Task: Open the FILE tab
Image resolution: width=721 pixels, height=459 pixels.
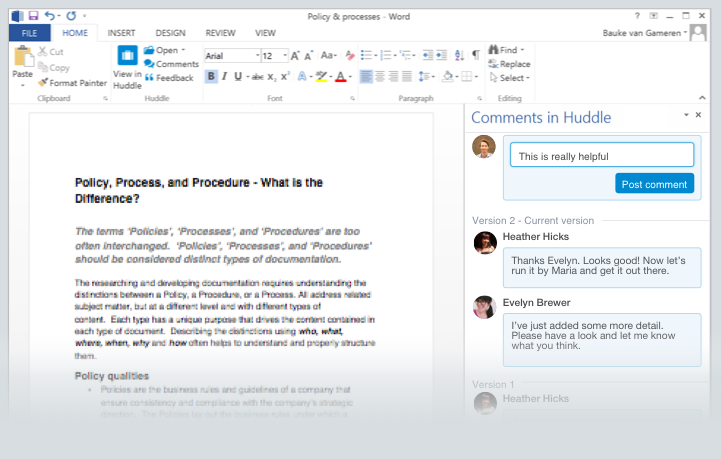Action: 29,33
